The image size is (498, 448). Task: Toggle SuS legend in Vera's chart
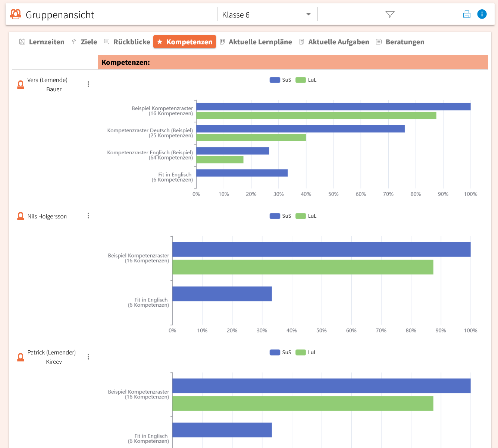click(x=280, y=80)
